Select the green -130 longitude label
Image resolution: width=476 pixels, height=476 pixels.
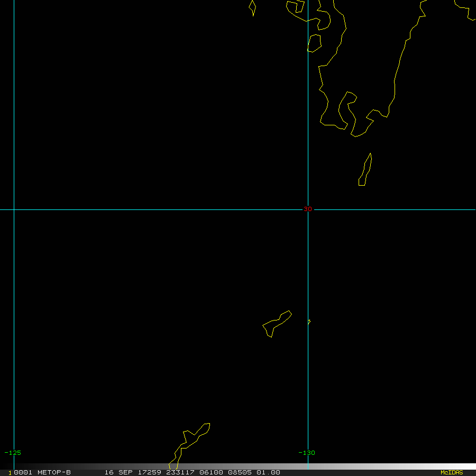307,453
